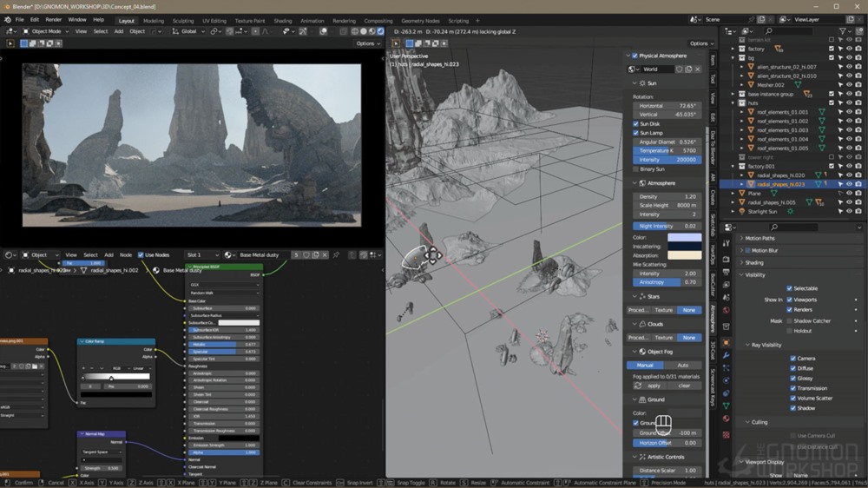Toggle Sun Lamp checkbox

(635, 133)
